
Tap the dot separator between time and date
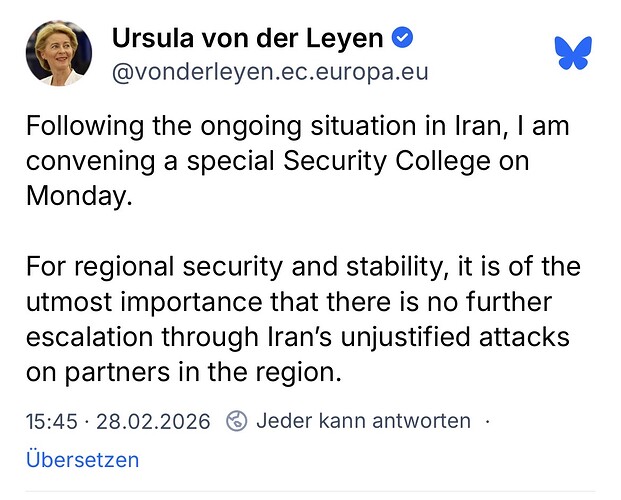point(88,421)
